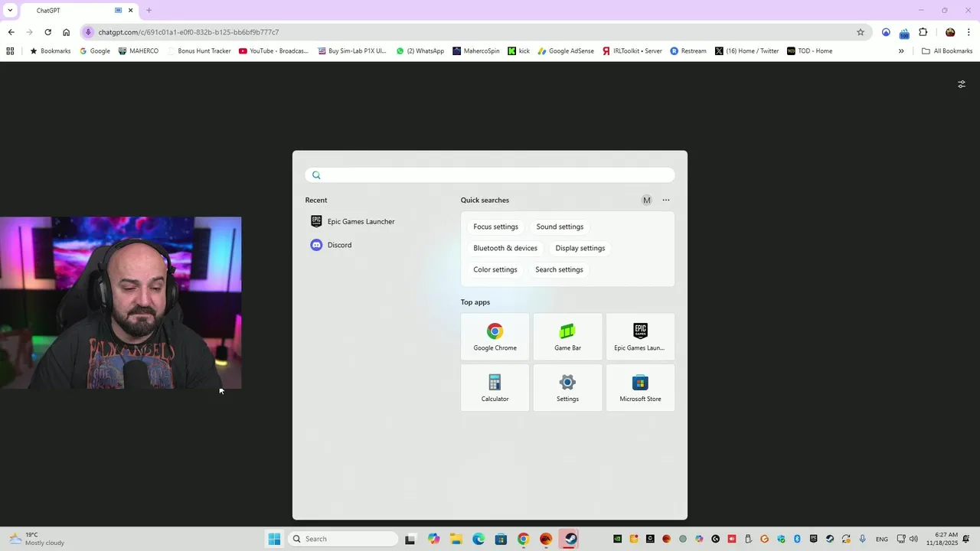The width and height of the screenshot is (980, 551).
Task: Click the Windows Start button
Action: coord(274,539)
